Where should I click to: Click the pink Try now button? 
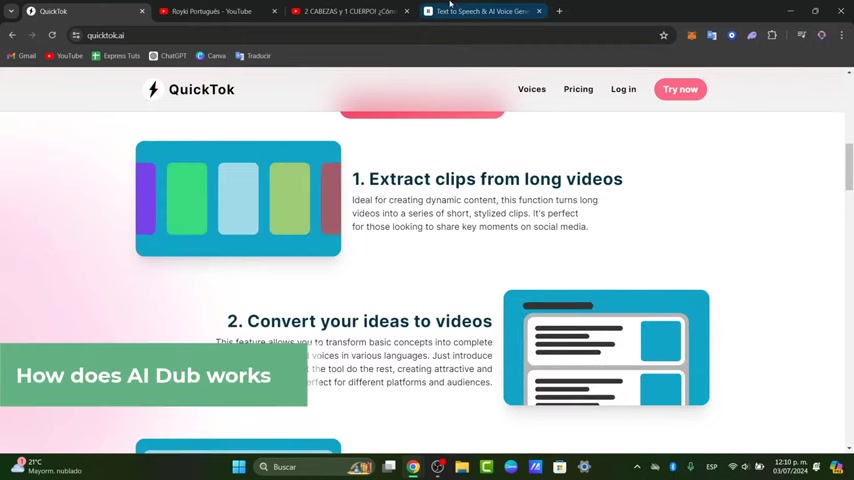[x=680, y=89]
